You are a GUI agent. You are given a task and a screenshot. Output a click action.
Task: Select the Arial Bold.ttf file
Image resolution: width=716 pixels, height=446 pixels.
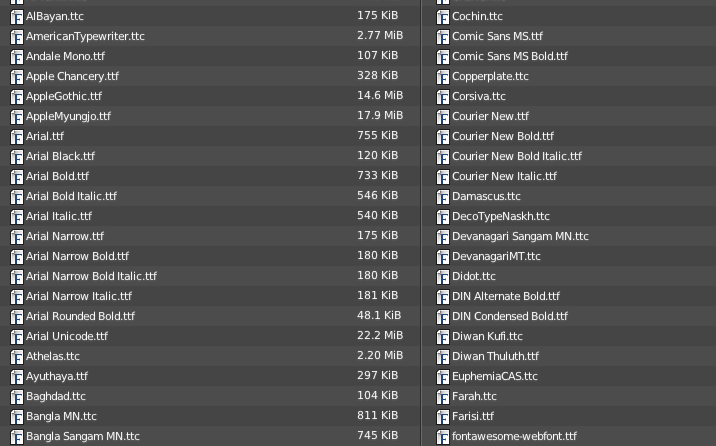click(x=58, y=176)
